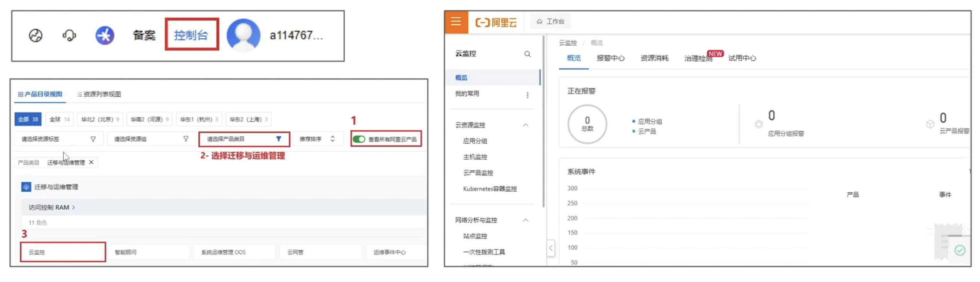Click the headset customer support icon
Viewport: 980px width, 282px height.
pyautogui.click(x=69, y=36)
